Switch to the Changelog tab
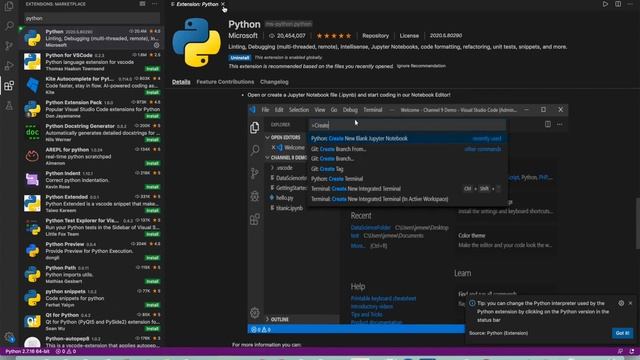Screen dimensions: 640x360 click(x=274, y=82)
